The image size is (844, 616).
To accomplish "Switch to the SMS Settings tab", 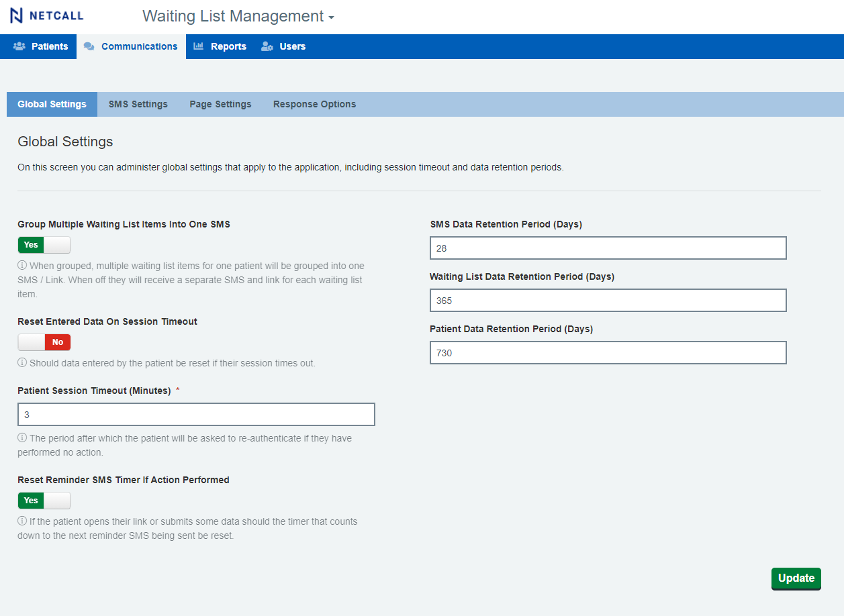I will pos(138,105).
